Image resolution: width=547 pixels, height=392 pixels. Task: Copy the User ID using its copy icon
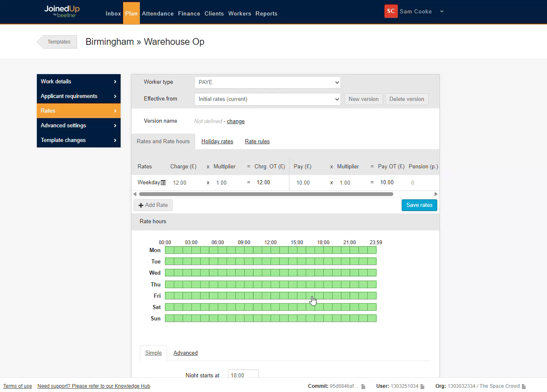click(423, 386)
